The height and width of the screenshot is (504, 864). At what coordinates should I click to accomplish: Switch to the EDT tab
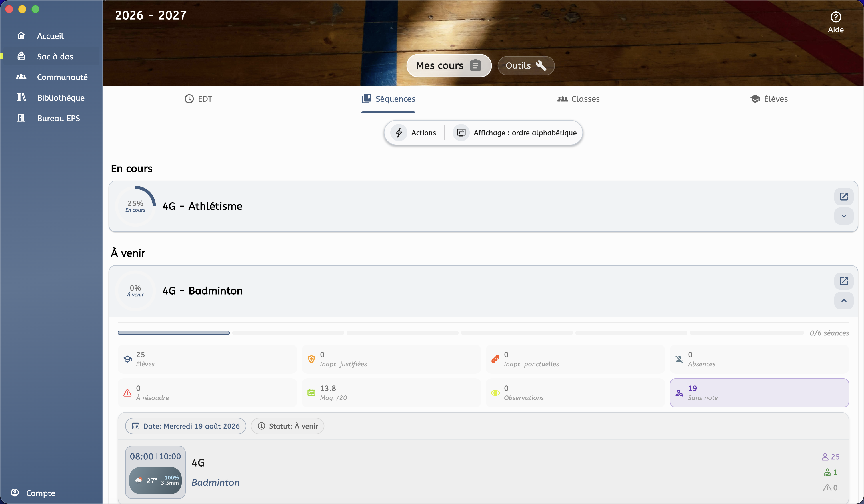(x=198, y=99)
